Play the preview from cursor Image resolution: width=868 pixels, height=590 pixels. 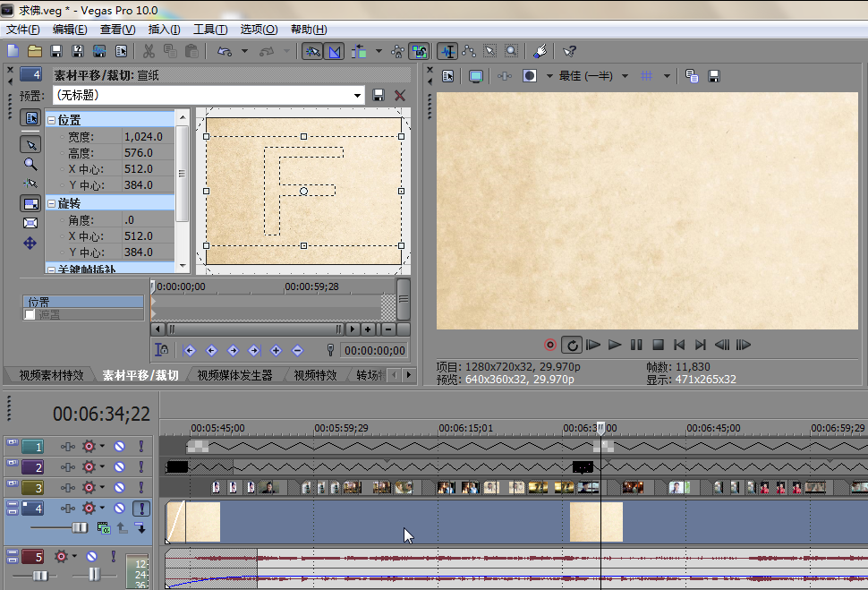(x=615, y=345)
